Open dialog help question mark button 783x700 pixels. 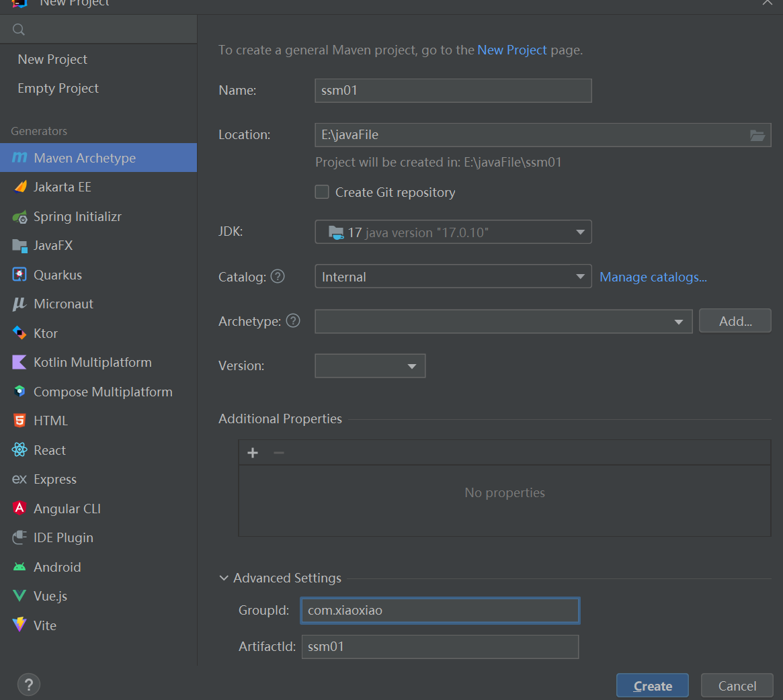click(x=28, y=685)
